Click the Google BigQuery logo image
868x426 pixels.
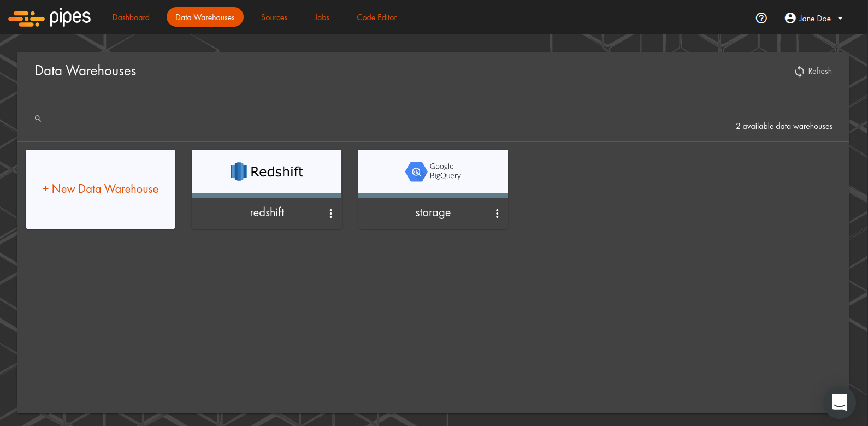(x=433, y=171)
